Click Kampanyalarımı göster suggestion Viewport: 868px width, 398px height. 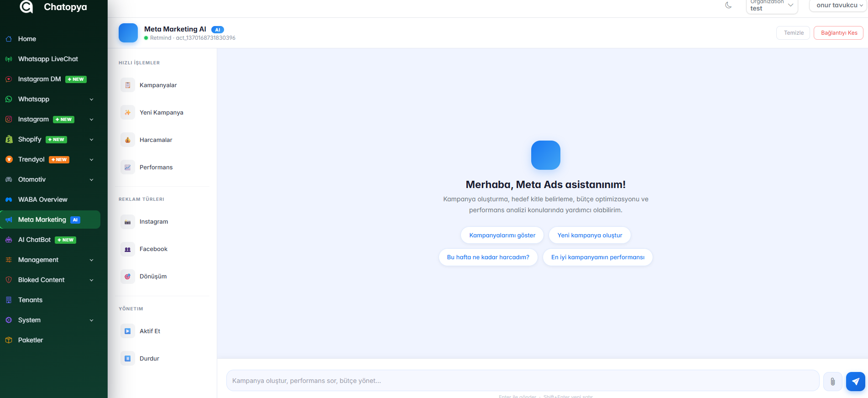(502, 236)
